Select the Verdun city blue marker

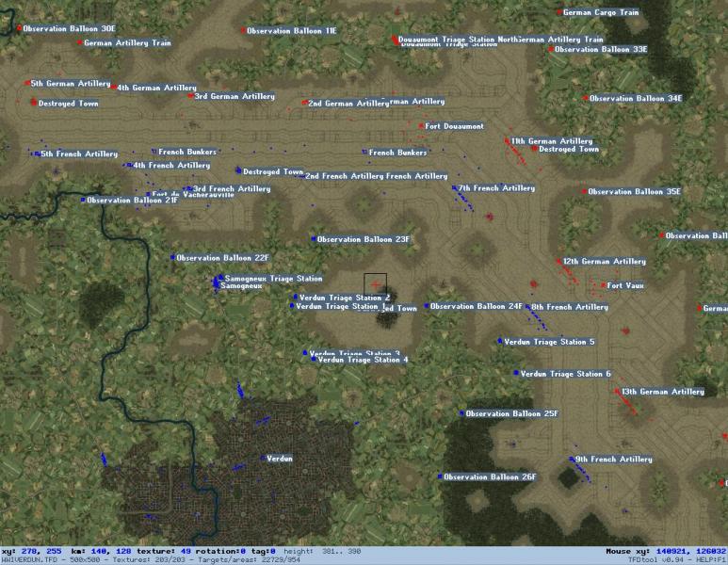point(263,459)
